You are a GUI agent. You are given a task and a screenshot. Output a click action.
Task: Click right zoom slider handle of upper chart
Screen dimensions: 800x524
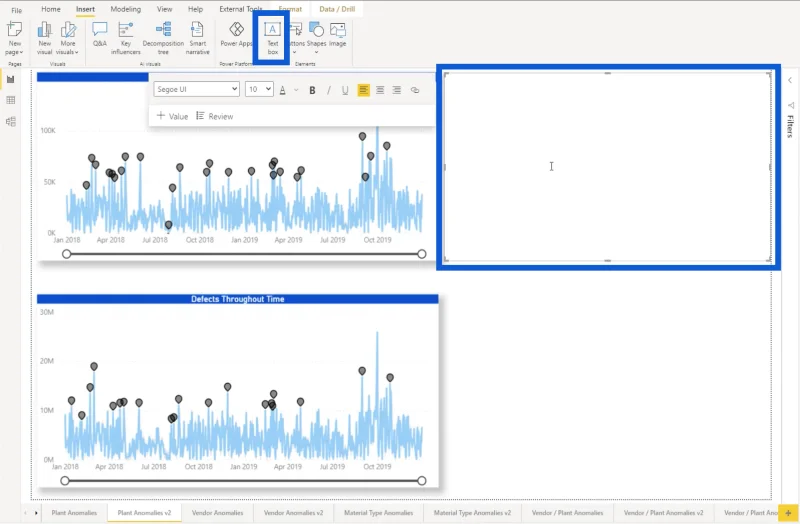coord(421,254)
